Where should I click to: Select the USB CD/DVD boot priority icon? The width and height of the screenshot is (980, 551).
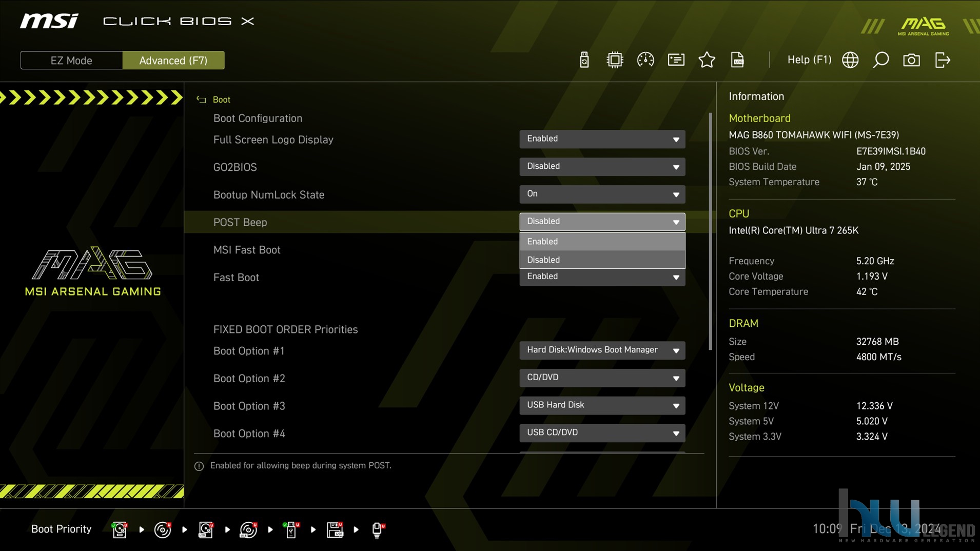click(x=248, y=529)
